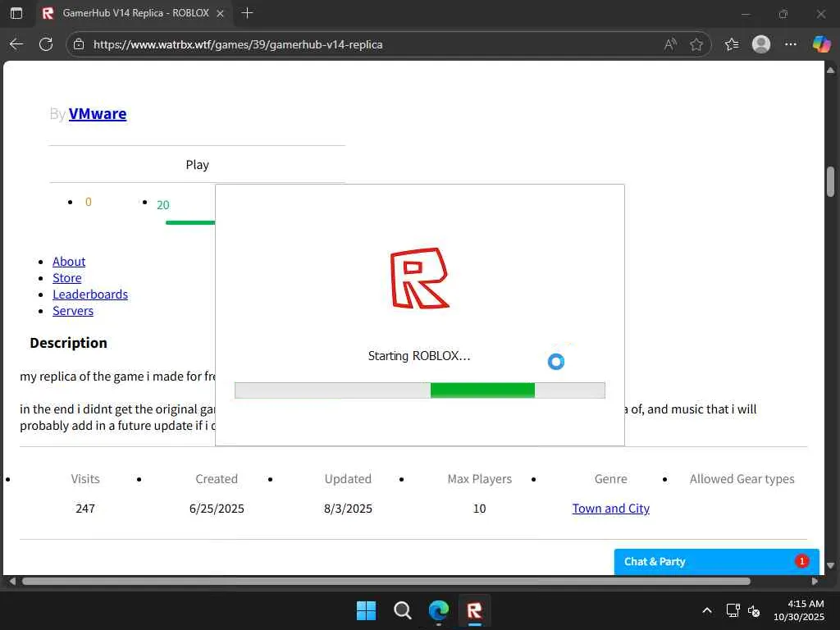Viewport: 840px width, 630px height.
Task: Open the Leaderboards section link
Action: [90, 294]
